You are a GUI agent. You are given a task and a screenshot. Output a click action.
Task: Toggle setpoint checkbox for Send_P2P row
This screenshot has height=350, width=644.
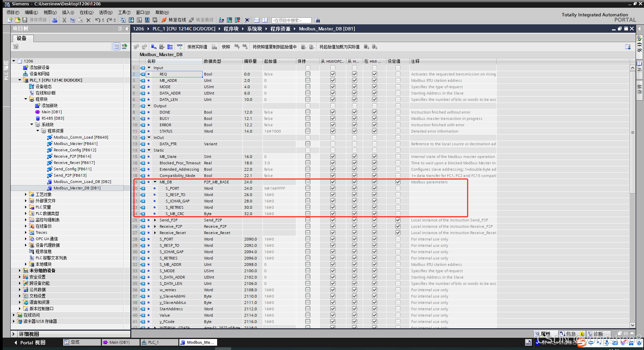click(398, 220)
